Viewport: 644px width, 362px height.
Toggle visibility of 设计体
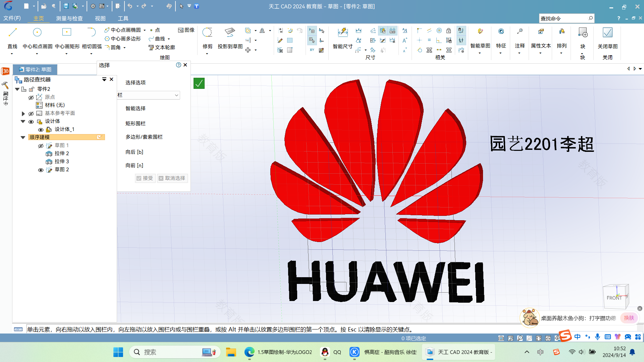tap(31, 121)
